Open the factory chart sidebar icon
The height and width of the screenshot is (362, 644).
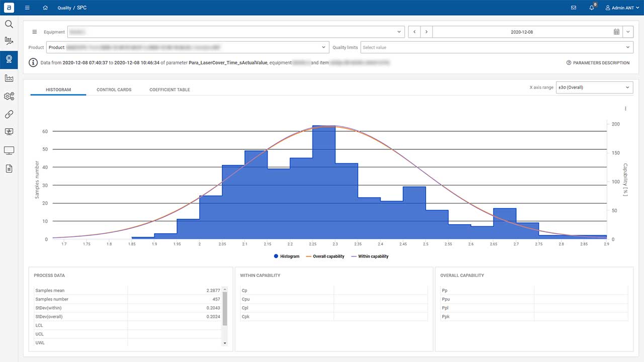[x=9, y=78]
